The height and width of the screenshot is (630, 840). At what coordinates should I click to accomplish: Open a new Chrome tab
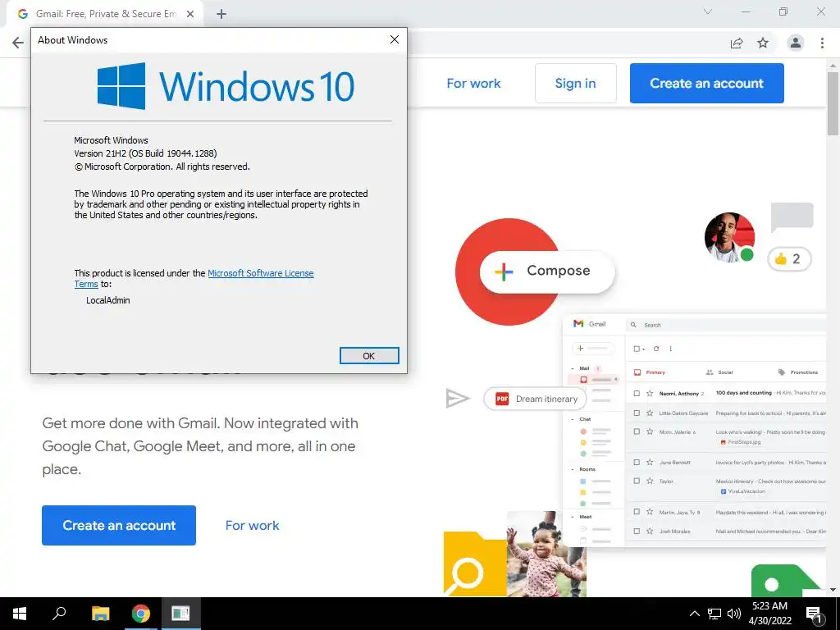[221, 14]
